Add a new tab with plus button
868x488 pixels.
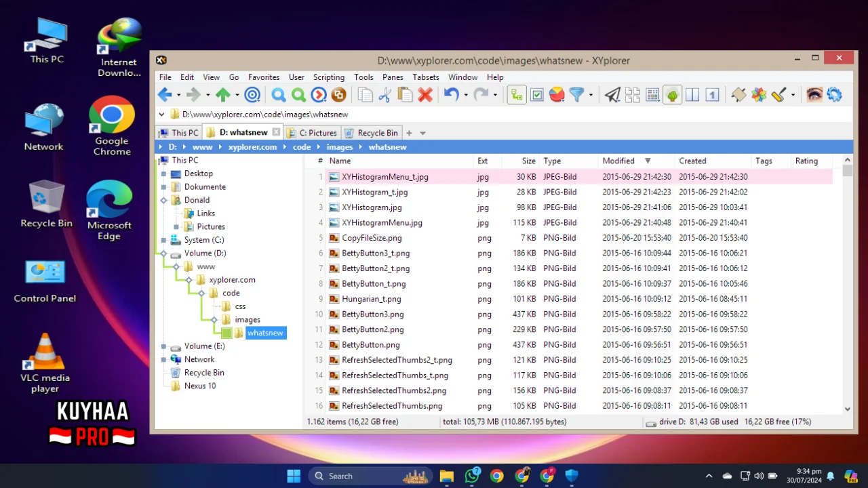[409, 133]
